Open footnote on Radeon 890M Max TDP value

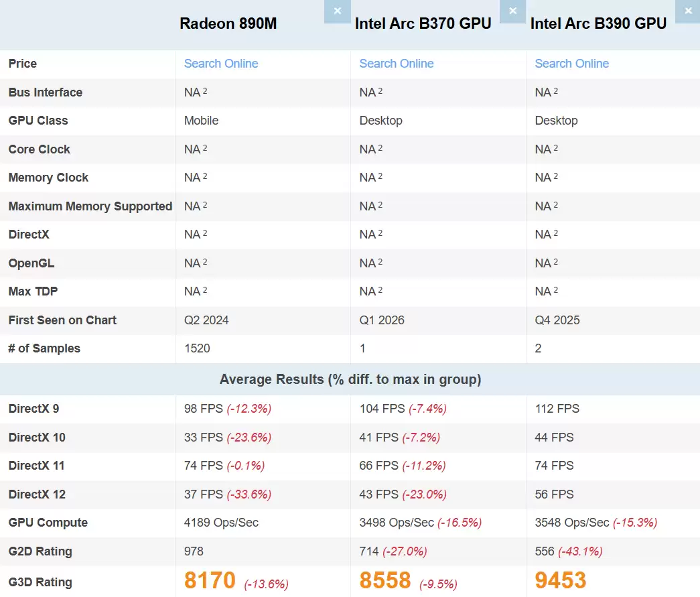(x=204, y=287)
